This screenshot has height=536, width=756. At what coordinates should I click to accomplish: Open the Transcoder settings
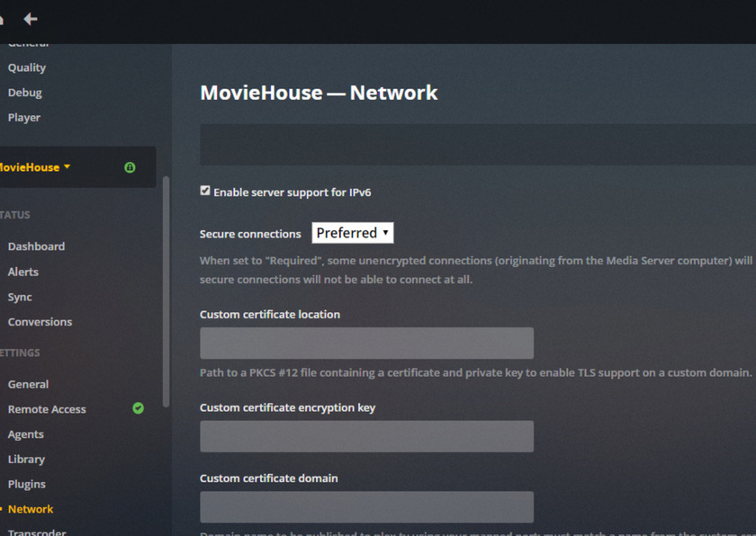(x=37, y=532)
